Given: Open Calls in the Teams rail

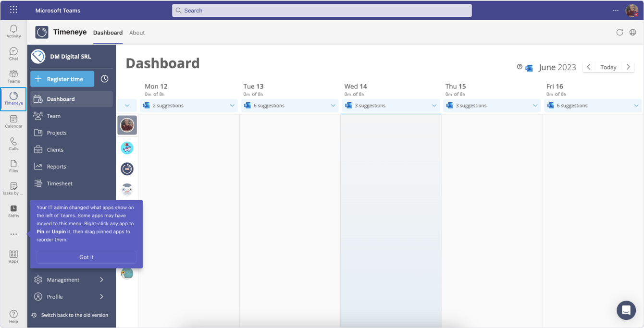Looking at the screenshot, I should coord(13,144).
